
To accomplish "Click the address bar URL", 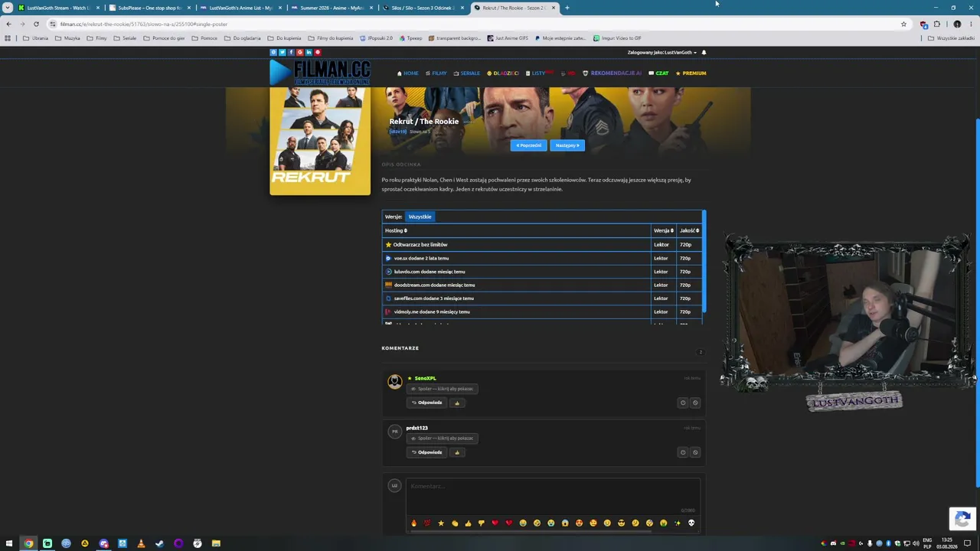I will pyautogui.click(x=144, y=24).
